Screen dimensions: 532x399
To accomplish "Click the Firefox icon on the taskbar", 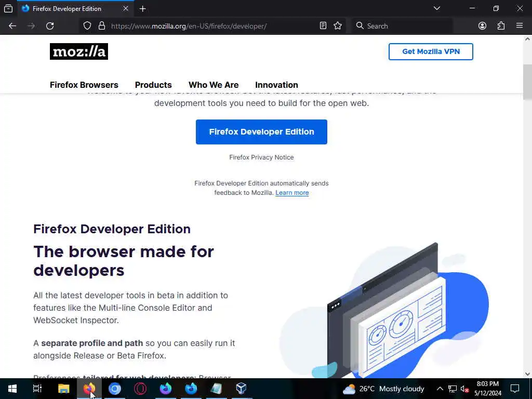I will (89, 389).
